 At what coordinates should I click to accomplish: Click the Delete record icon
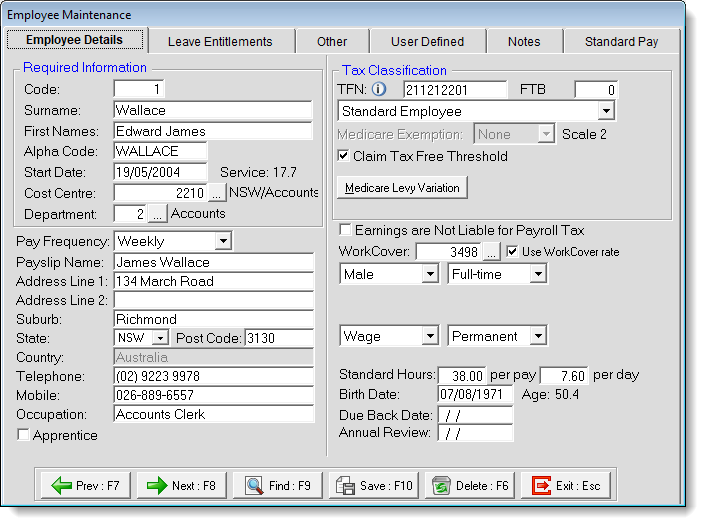[x=440, y=486]
